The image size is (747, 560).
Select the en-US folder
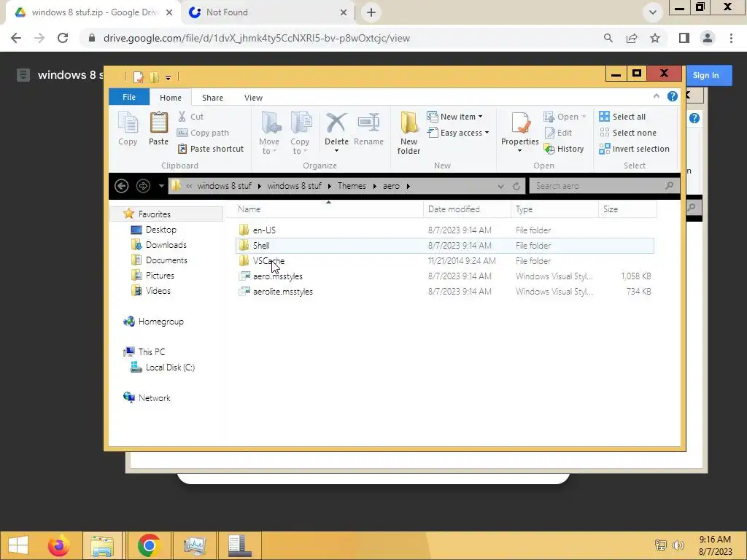444,230
